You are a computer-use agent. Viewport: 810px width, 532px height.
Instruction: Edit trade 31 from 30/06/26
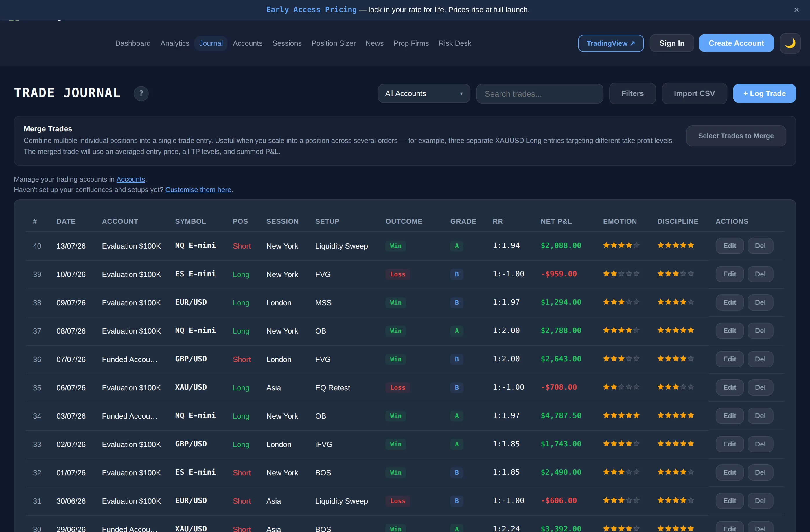(729, 501)
